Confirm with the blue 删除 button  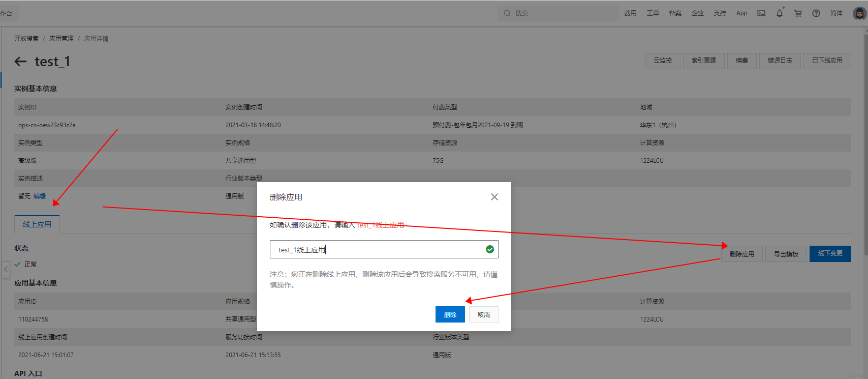click(x=450, y=314)
